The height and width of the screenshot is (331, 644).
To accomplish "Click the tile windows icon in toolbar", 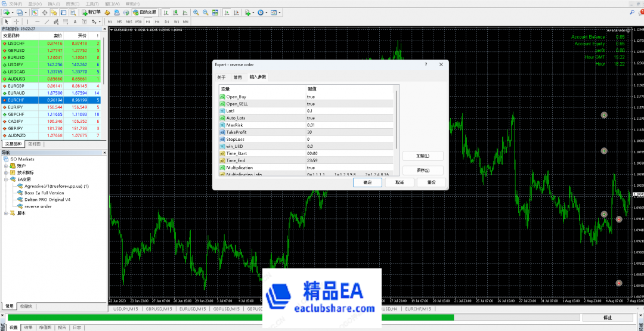I will [215, 12].
